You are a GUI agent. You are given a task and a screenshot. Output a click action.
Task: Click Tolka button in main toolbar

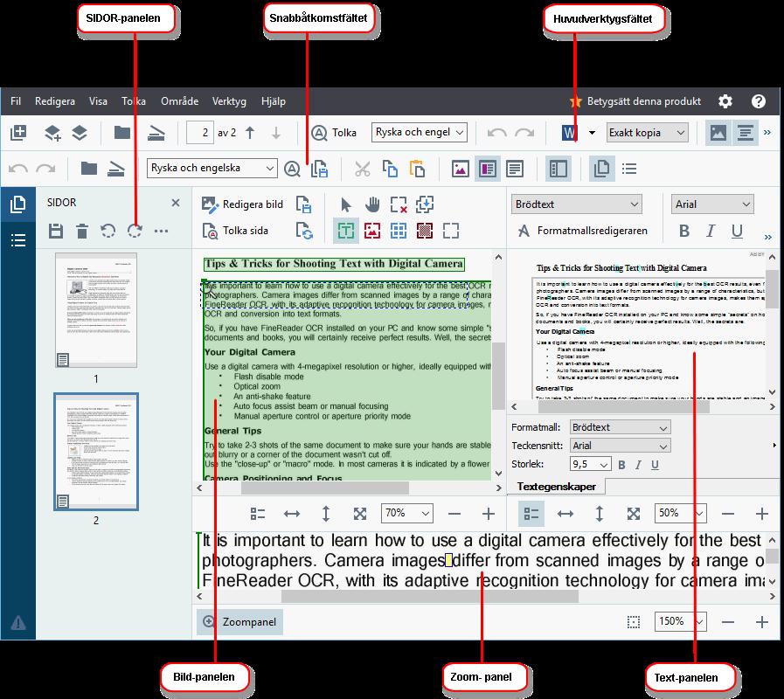click(x=334, y=133)
